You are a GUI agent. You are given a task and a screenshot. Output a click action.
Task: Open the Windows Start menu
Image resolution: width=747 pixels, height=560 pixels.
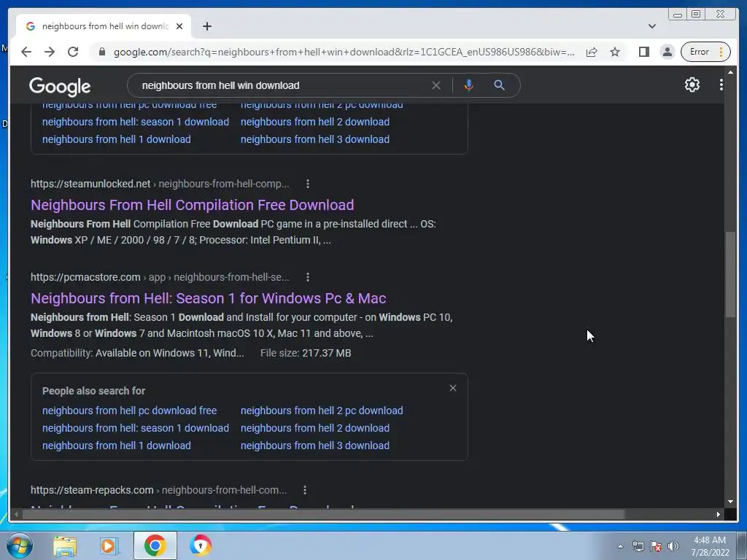pyautogui.click(x=20, y=545)
